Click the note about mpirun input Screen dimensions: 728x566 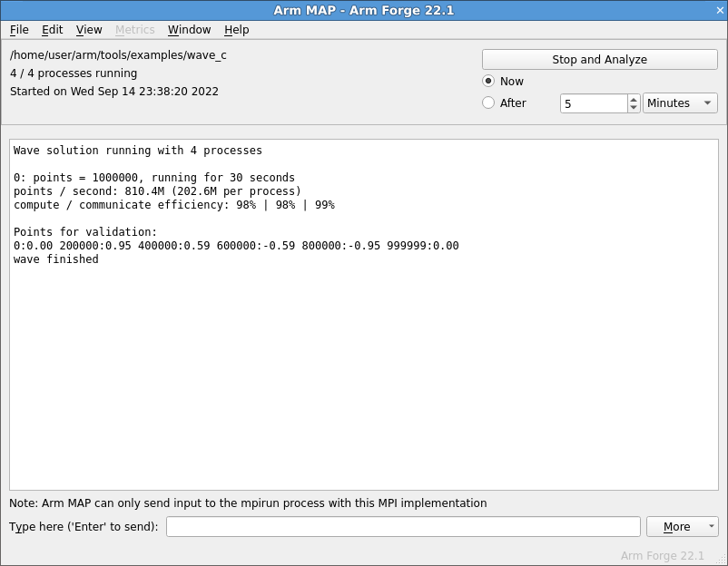(x=248, y=503)
